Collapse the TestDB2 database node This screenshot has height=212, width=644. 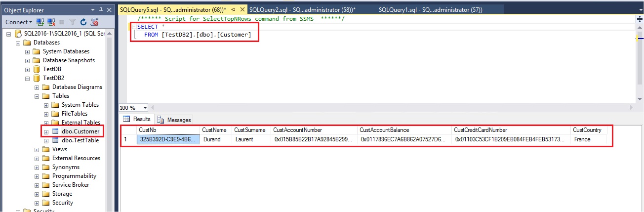[28, 78]
